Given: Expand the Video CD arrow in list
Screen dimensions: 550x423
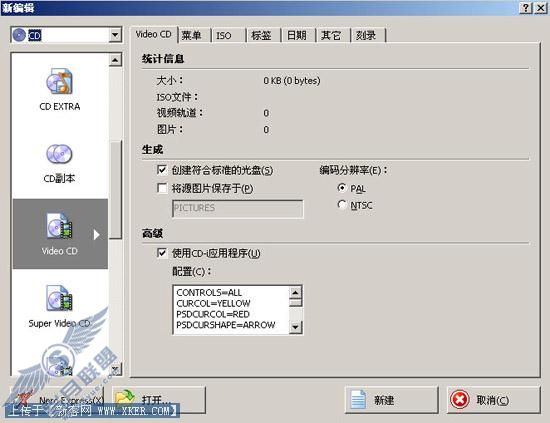Looking at the screenshot, I should point(97,235).
